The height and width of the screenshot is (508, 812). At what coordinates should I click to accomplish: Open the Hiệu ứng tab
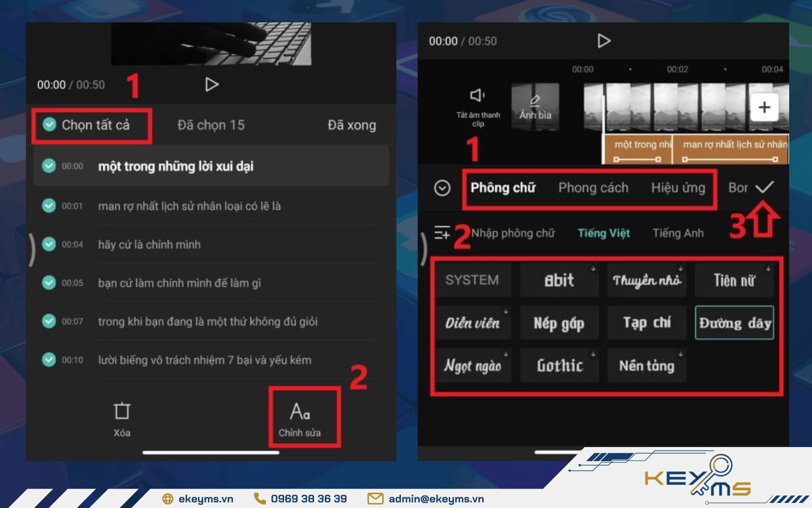[679, 187]
